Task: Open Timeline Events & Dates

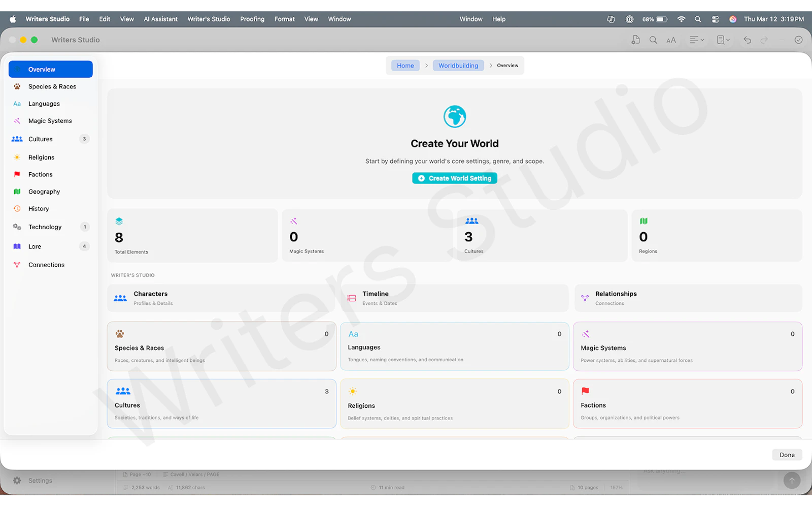Action: tap(455, 298)
